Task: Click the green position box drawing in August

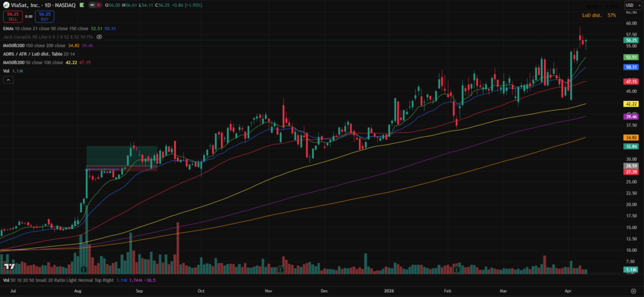Action: (x=121, y=156)
